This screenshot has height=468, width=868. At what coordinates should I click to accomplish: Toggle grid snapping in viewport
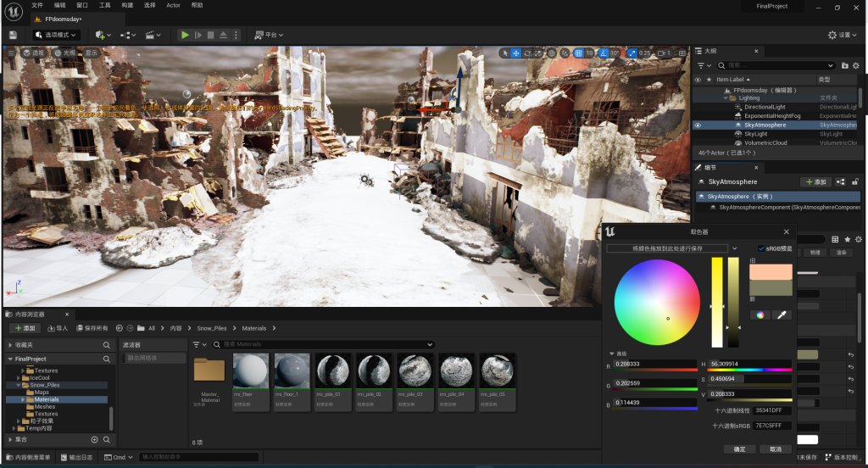pyautogui.click(x=578, y=53)
